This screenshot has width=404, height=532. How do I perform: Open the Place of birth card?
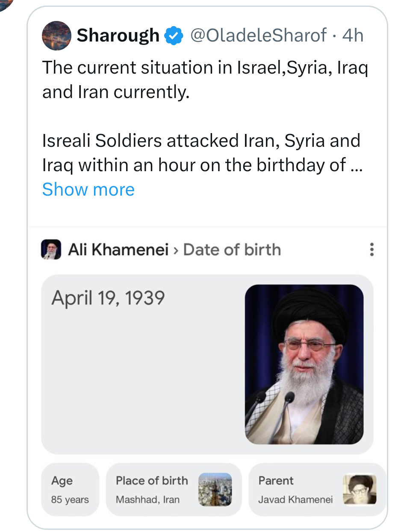click(x=152, y=489)
